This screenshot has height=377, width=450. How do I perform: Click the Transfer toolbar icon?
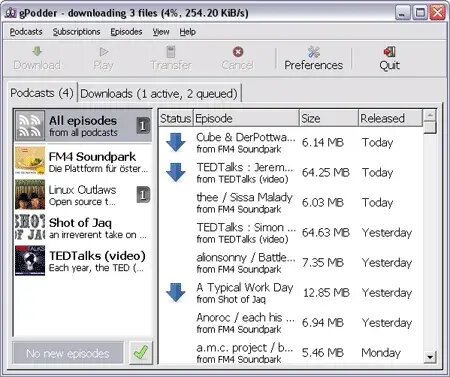tap(171, 52)
